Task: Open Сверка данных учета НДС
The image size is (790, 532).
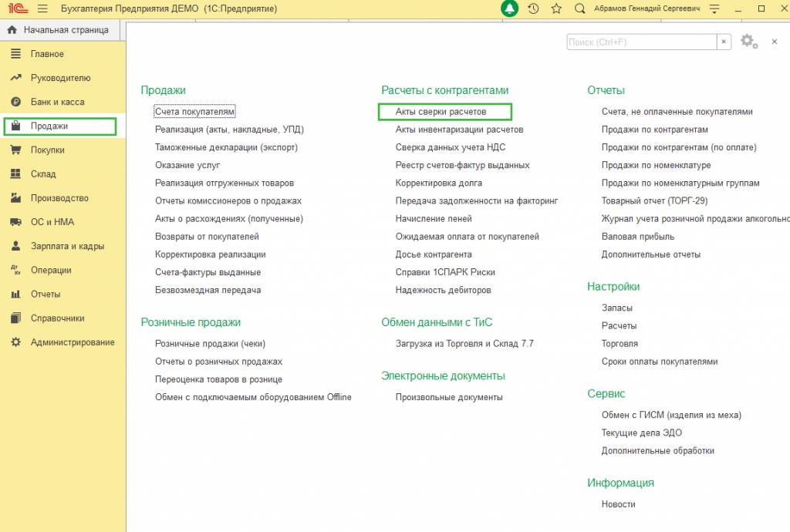Action: (x=451, y=147)
